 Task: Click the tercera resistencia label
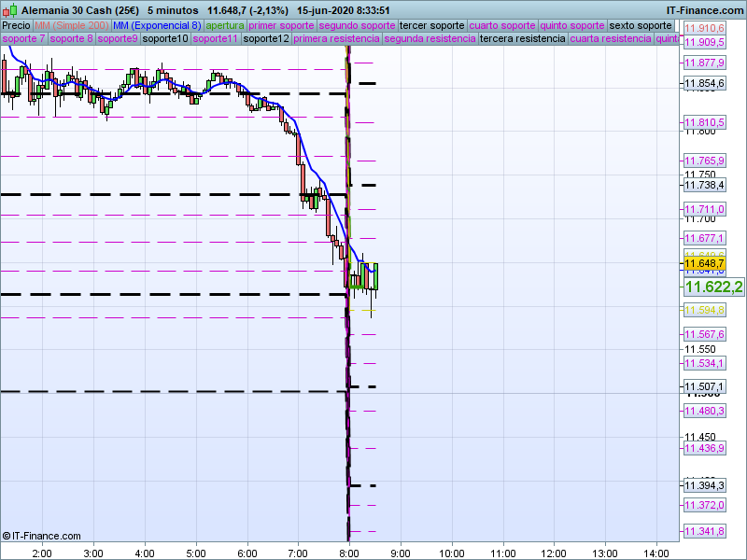pyautogui.click(x=522, y=38)
